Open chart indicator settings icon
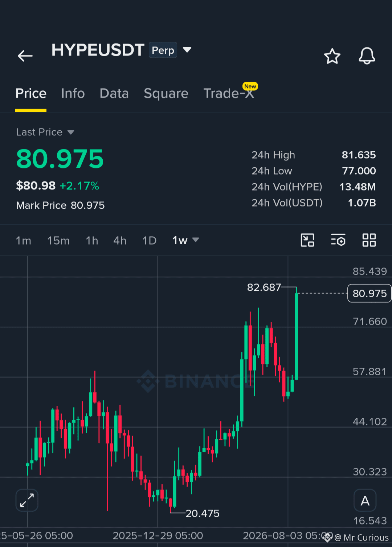 click(x=338, y=240)
